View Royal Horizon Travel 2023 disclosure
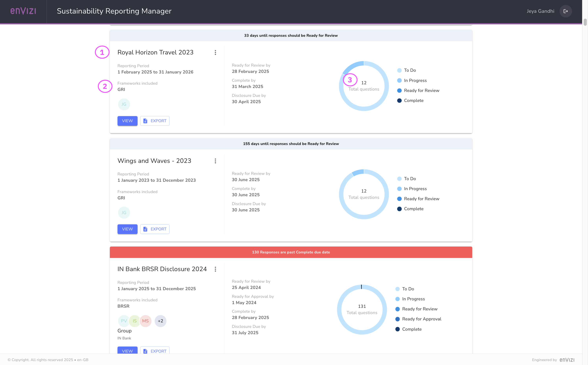Image resolution: width=588 pixels, height=365 pixels. (x=127, y=121)
